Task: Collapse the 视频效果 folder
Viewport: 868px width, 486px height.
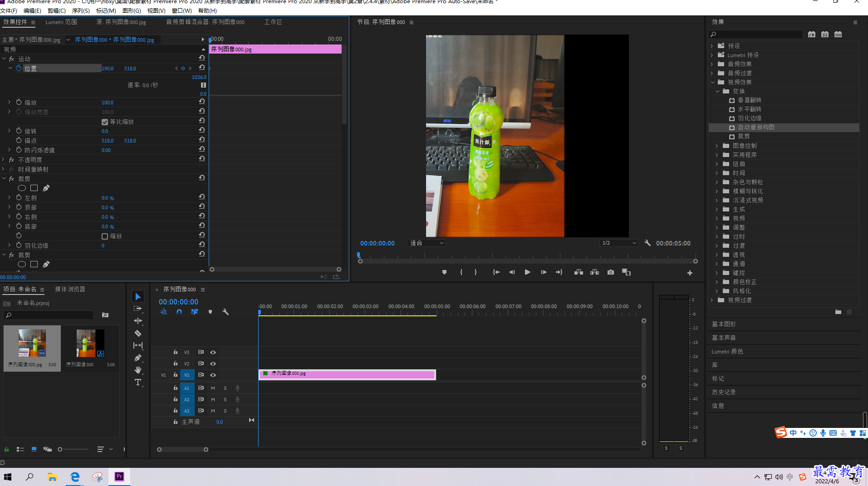Action: click(712, 82)
